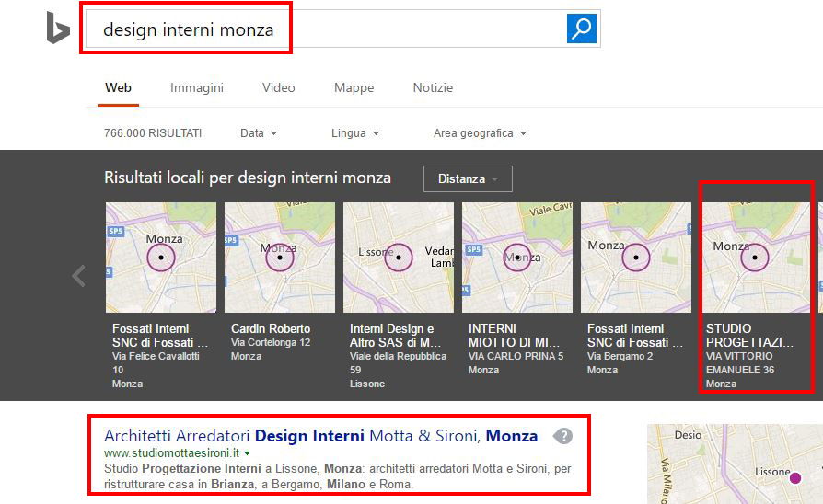Click the Bing logo icon
Viewport: 823px width, 504px height.
point(58,28)
